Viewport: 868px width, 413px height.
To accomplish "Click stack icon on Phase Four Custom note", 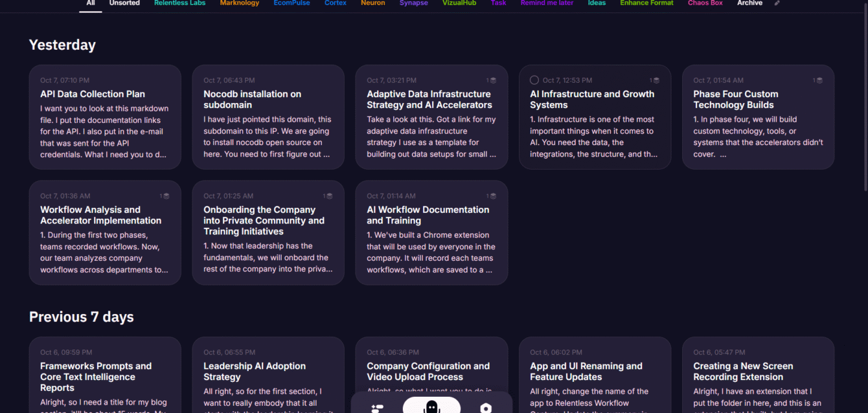I will tap(819, 81).
